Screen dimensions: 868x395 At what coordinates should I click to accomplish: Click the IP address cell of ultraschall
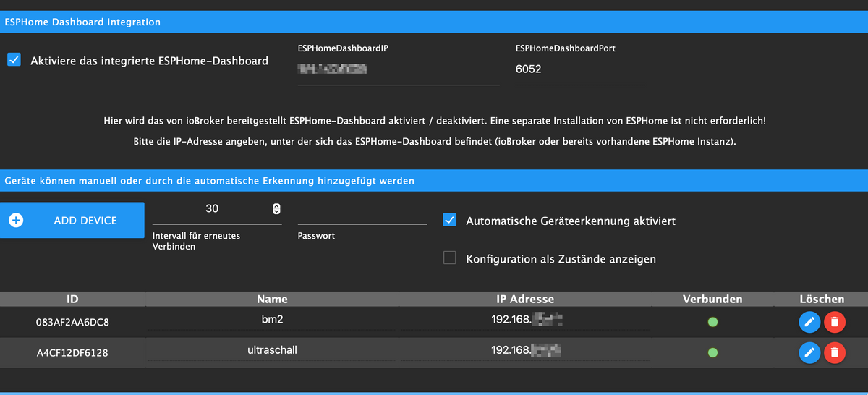tap(527, 350)
